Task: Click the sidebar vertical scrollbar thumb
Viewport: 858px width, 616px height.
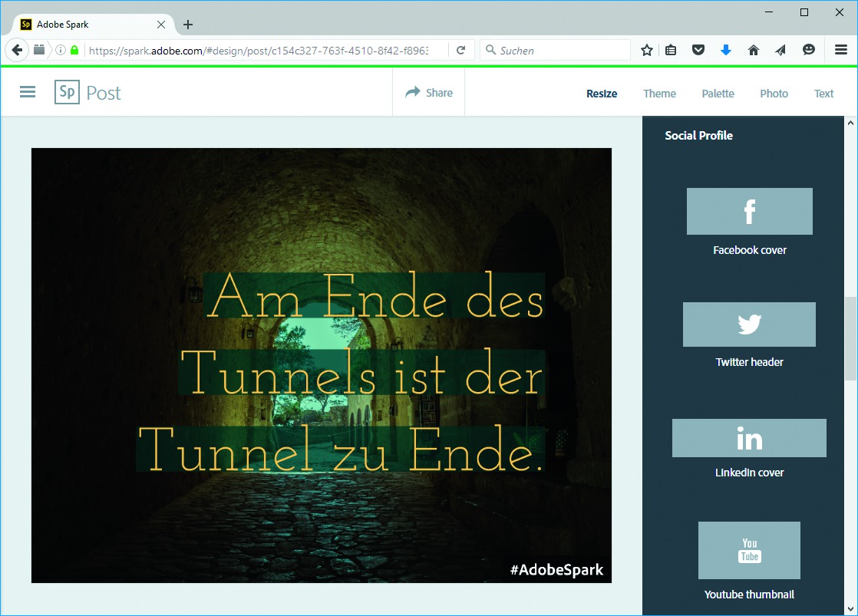Action: (850, 338)
